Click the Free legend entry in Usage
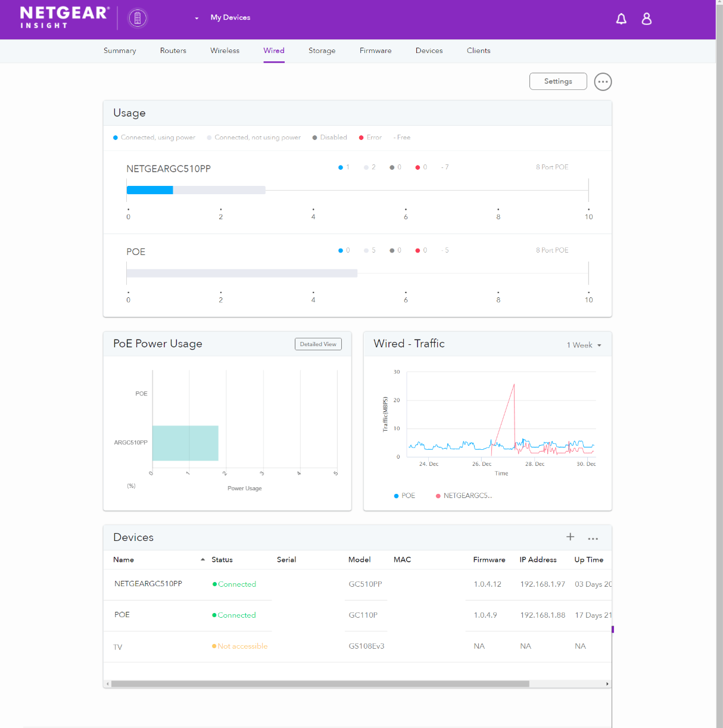Screen dimensions: 723x728 (x=402, y=138)
